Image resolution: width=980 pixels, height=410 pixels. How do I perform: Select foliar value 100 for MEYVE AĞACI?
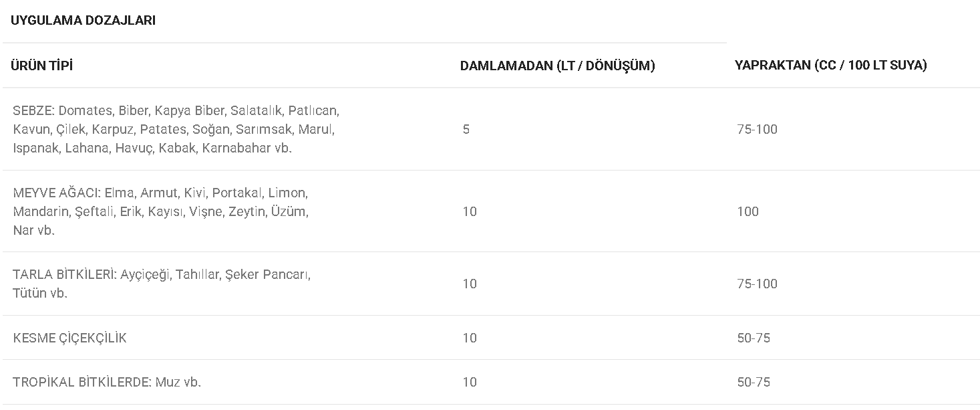(x=748, y=211)
